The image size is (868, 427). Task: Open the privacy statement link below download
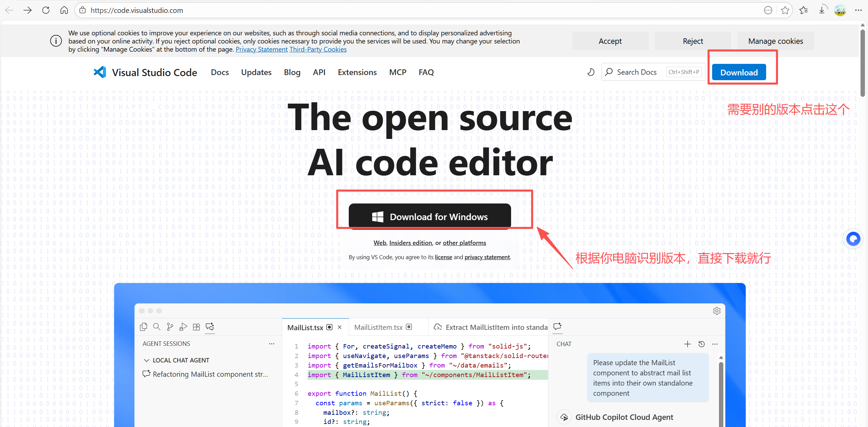point(487,257)
